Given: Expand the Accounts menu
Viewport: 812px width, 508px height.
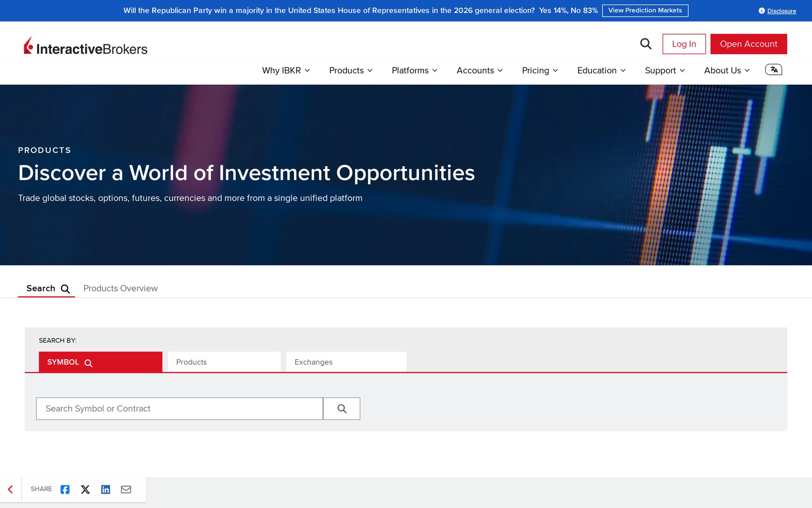Looking at the screenshot, I should [479, 70].
